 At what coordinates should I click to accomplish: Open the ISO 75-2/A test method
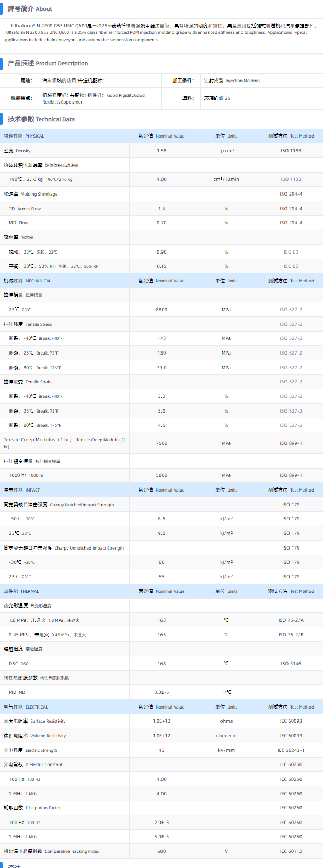(291, 620)
